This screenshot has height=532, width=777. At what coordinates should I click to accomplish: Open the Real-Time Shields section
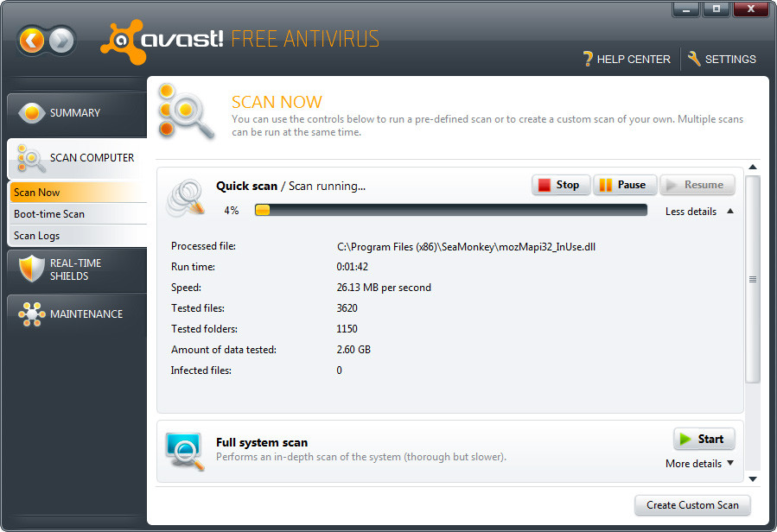pos(77,269)
